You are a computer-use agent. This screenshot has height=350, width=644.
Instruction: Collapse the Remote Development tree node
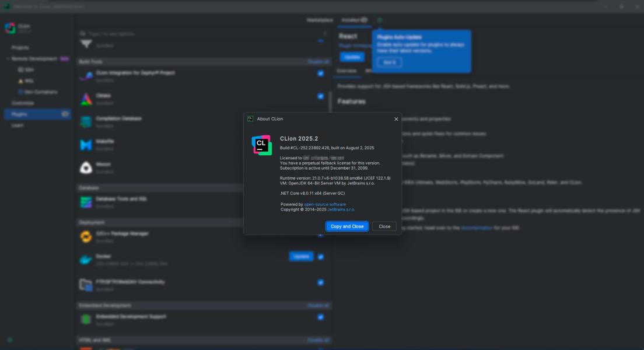tap(8, 59)
